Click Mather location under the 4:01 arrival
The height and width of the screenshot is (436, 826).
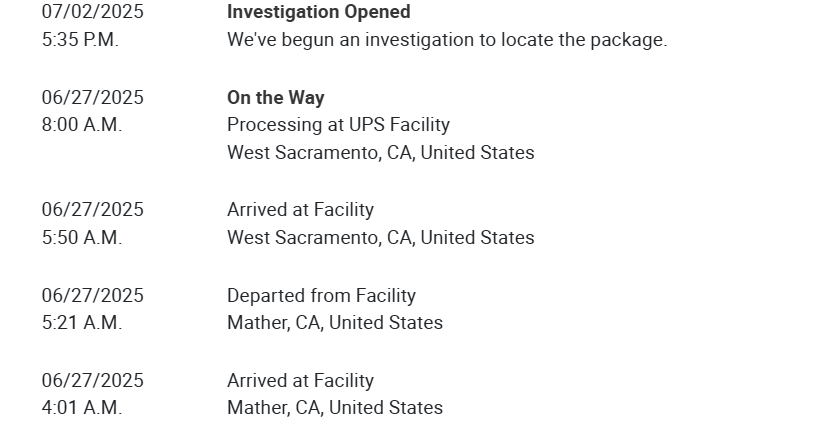tap(334, 408)
